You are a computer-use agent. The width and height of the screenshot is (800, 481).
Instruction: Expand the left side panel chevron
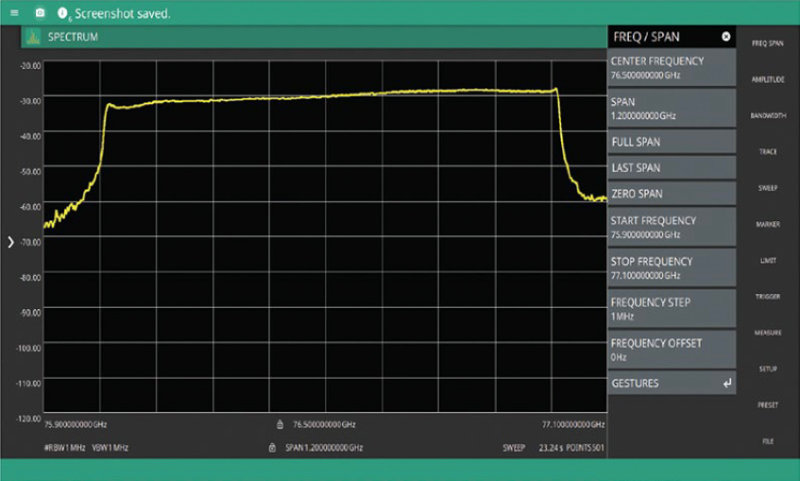(x=11, y=241)
